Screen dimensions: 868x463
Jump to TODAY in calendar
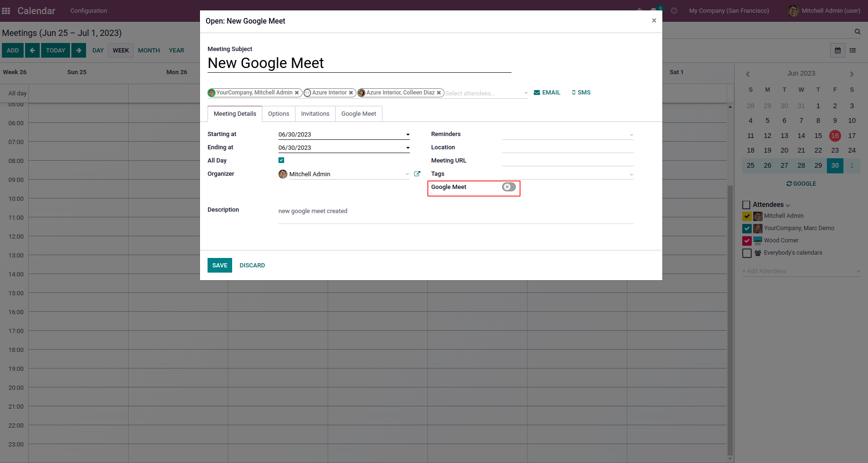[x=56, y=51]
